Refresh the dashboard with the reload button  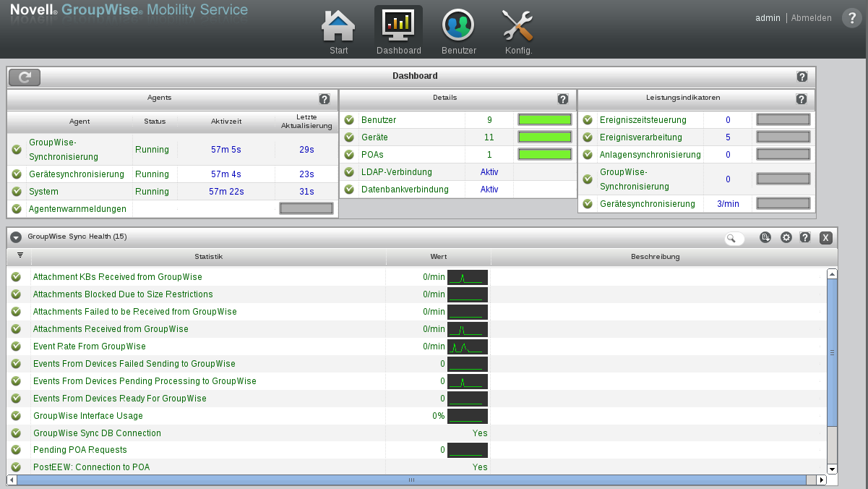[25, 77]
